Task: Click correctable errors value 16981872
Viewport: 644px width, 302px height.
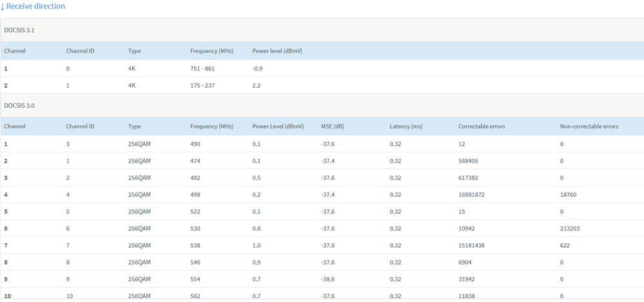Action: [x=471, y=195]
